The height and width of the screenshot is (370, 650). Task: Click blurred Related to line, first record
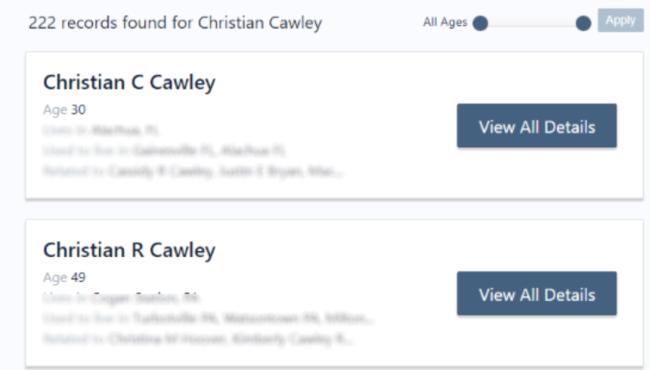pos(193,171)
